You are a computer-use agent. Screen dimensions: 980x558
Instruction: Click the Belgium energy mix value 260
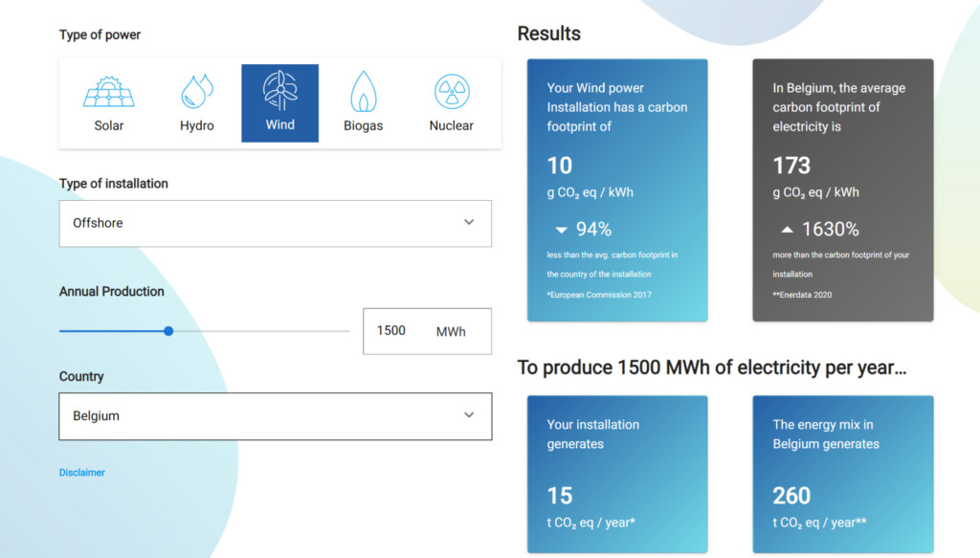[791, 496]
